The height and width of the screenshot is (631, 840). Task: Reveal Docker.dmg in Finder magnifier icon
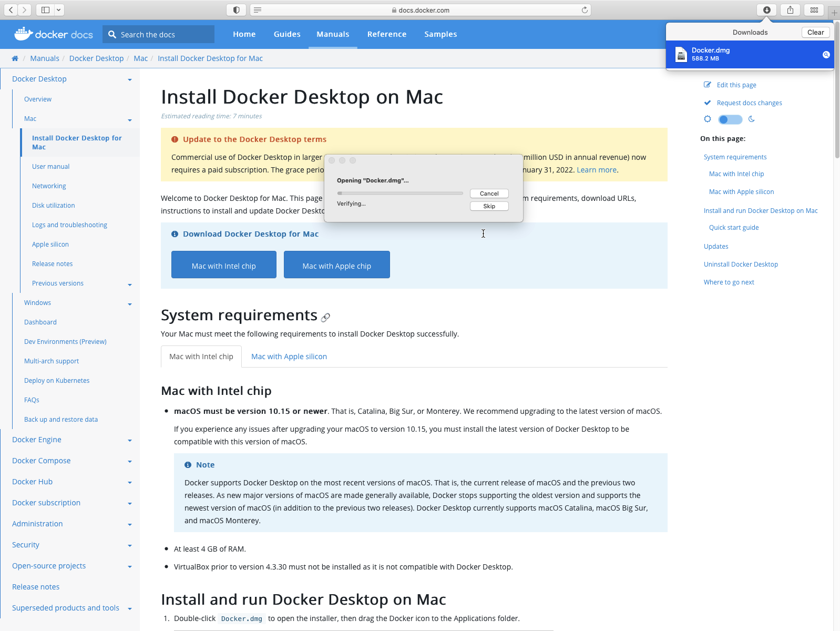(x=826, y=55)
